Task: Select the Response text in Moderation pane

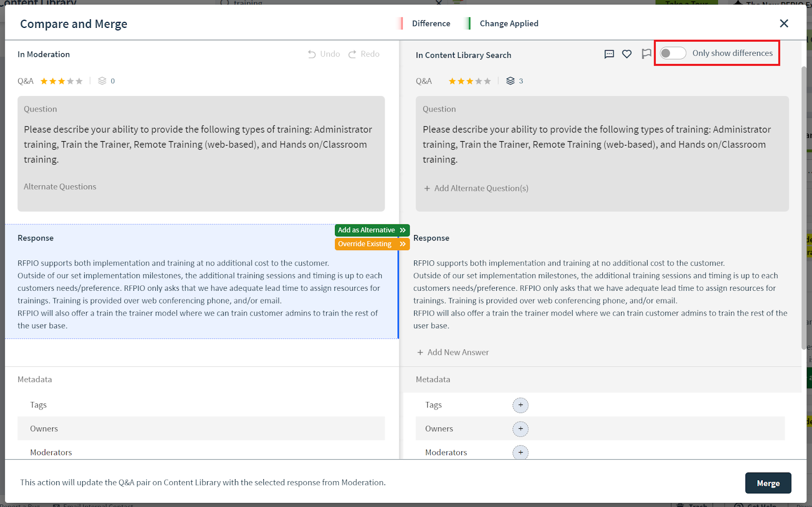Action: (x=200, y=294)
